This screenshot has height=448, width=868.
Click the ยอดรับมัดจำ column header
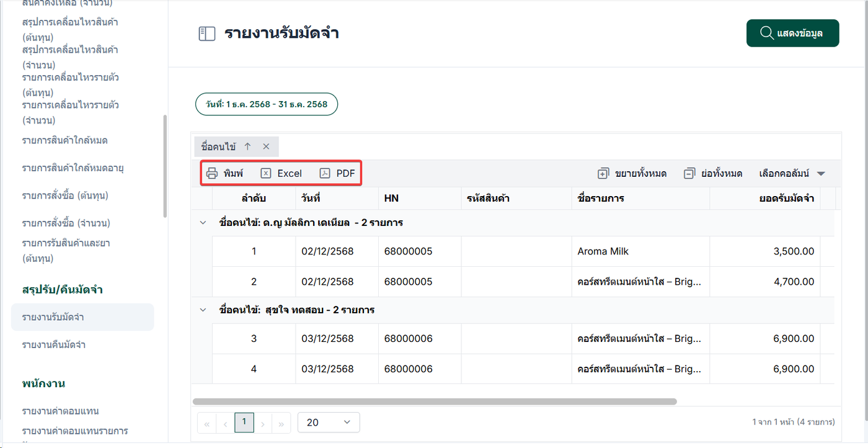pos(765,199)
